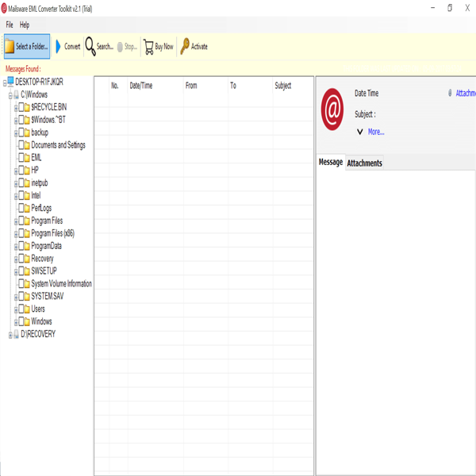The image size is (476, 476).
Task: Click the PerfLogs folder icon
Action: click(x=27, y=208)
